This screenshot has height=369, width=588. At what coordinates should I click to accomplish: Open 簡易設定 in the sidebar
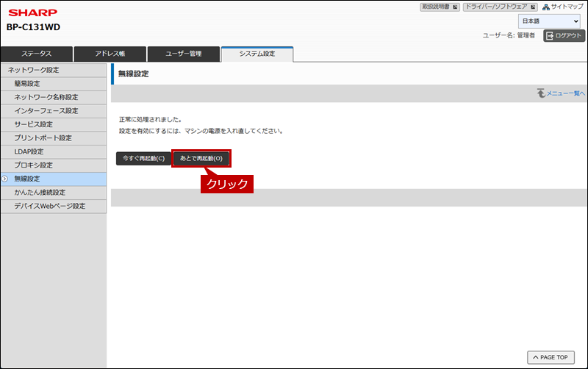pyautogui.click(x=54, y=84)
